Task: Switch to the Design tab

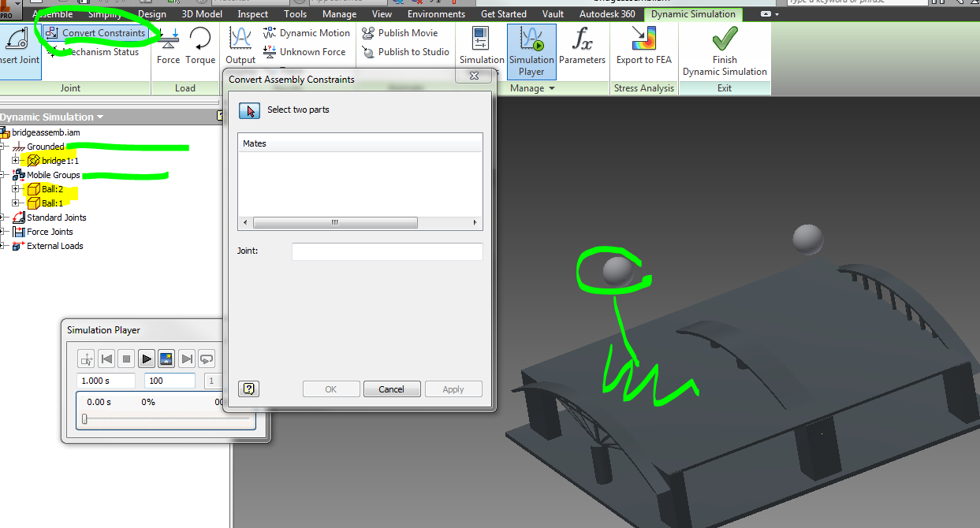Action: pyautogui.click(x=152, y=14)
